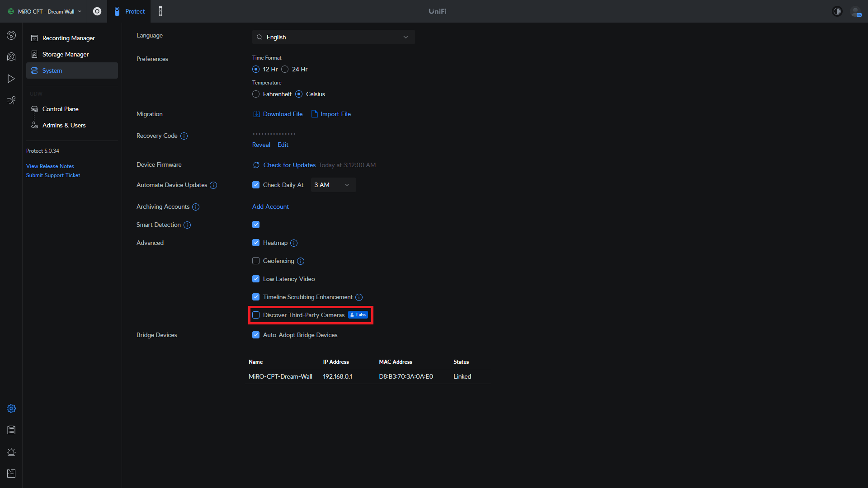The width and height of the screenshot is (868, 488).
Task: Open the UniFi Network app icon
Action: (x=97, y=11)
